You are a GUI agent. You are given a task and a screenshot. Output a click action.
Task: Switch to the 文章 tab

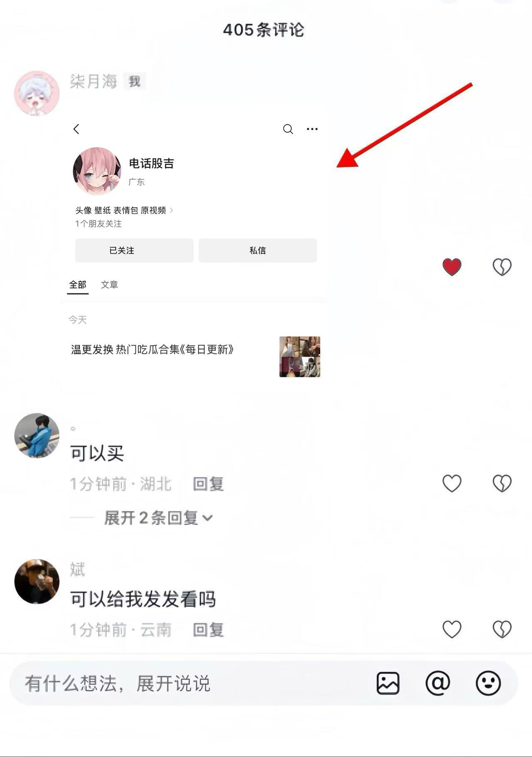click(109, 285)
